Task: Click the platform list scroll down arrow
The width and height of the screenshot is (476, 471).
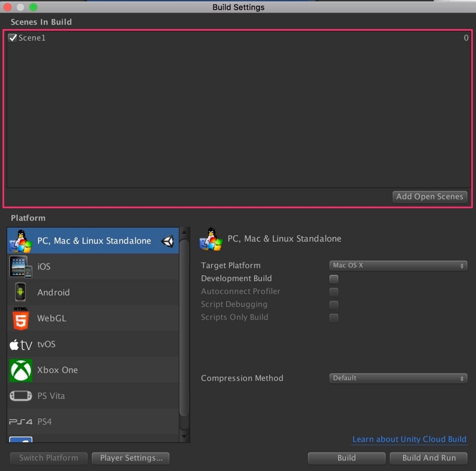Action: tap(184, 437)
